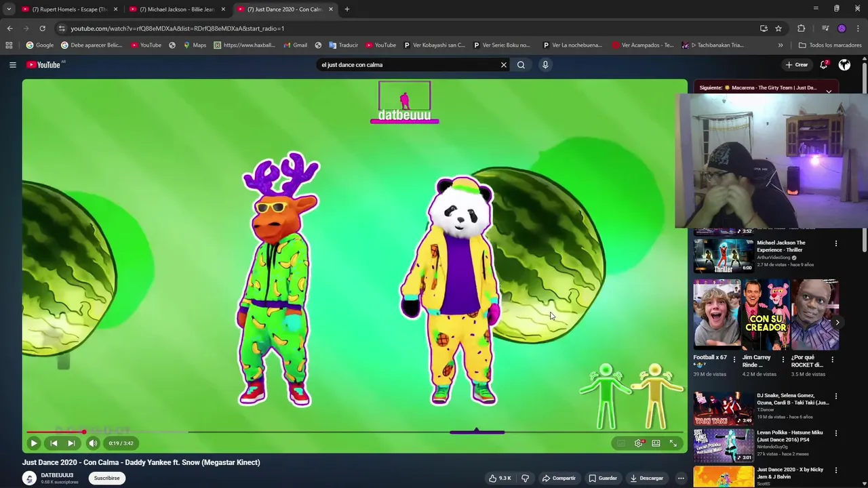This screenshot has height=488, width=868.
Task: Open options for Just Dance 2020 X video
Action: coord(835,470)
